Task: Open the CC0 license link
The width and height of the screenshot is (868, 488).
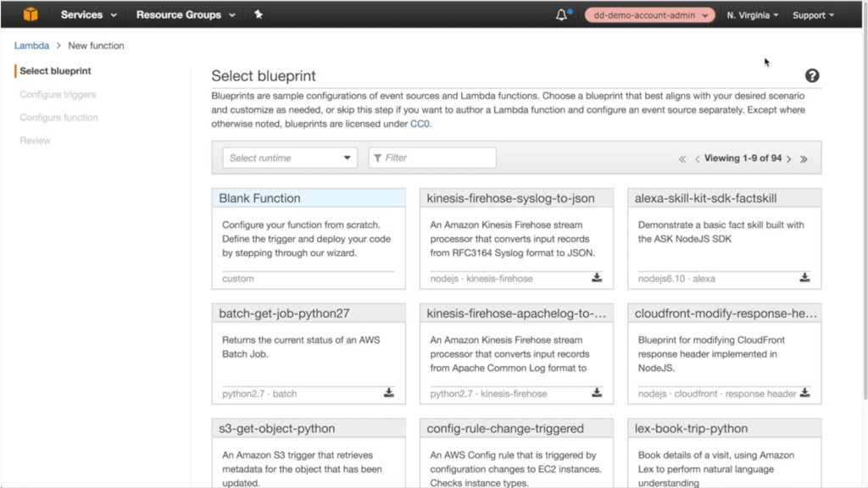Action: click(x=420, y=124)
